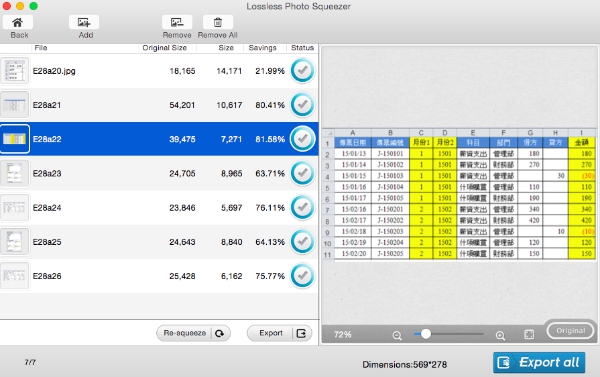Sort by the Original Size column header

point(165,48)
